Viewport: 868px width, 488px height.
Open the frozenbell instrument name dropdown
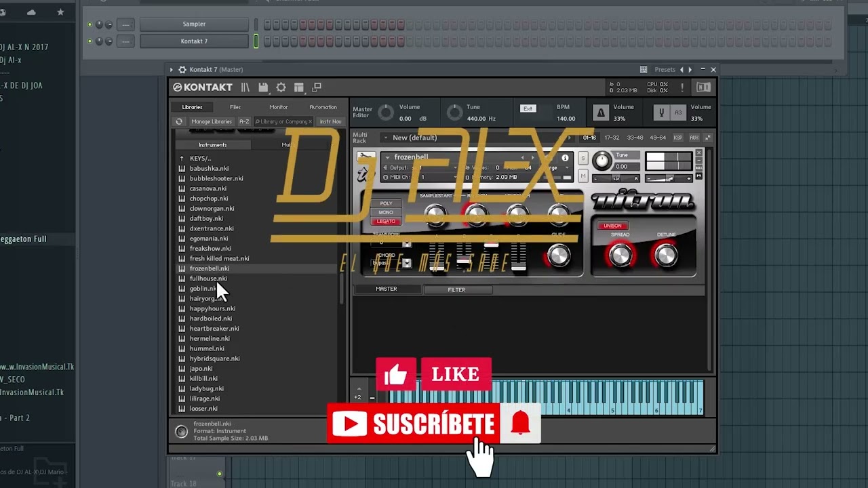[388, 157]
